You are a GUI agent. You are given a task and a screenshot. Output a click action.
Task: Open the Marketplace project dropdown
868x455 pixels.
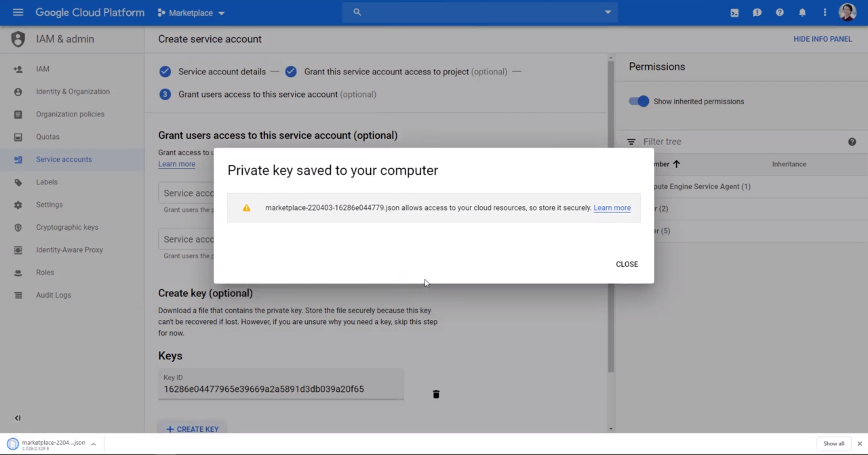(x=191, y=13)
